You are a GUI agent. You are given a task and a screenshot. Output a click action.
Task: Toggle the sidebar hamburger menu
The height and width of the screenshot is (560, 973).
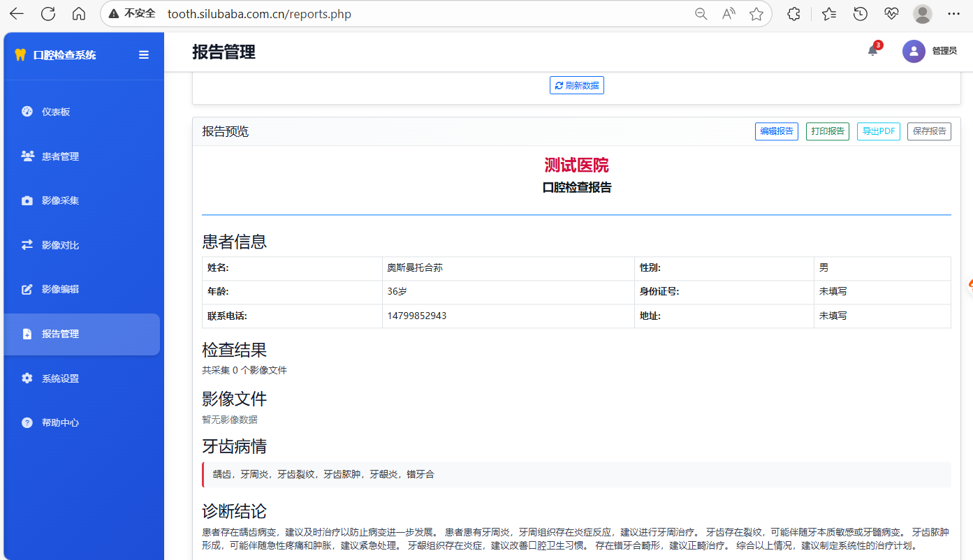144,55
